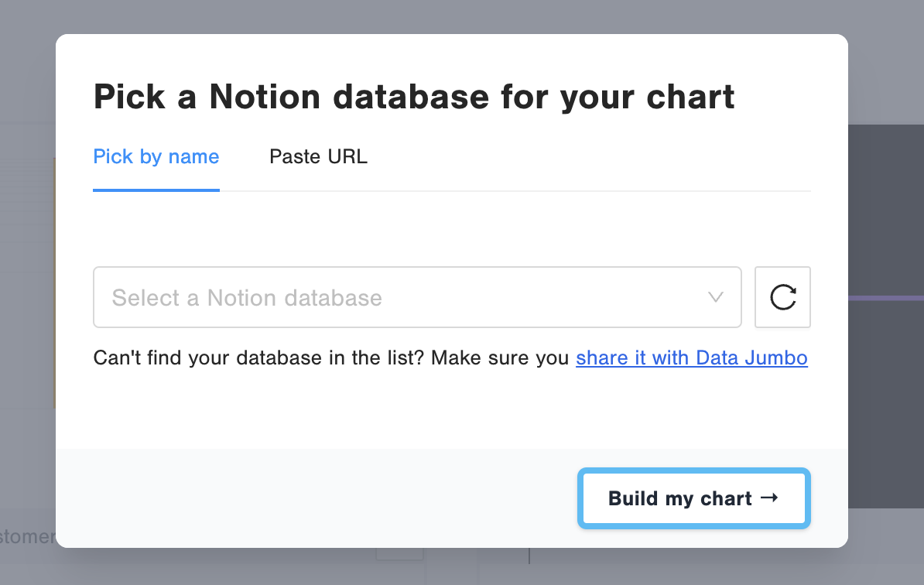Switch to the Paste URL tab
Image resolution: width=924 pixels, height=585 pixels.
point(318,157)
